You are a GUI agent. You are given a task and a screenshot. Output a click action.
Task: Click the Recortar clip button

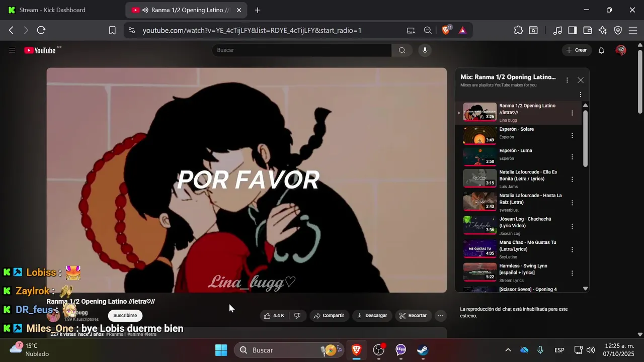pyautogui.click(x=413, y=316)
